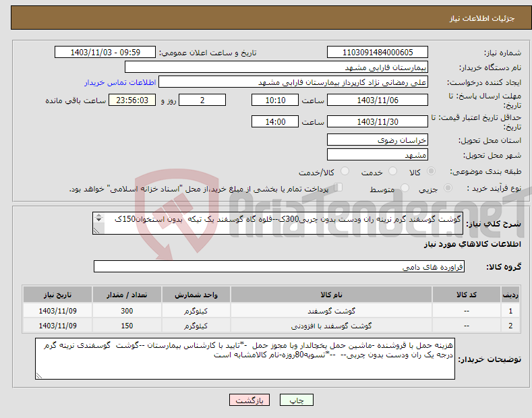Click scroll-up arrow in شرح کلی نیاز box
Screen dimensions: 532x418
pyautogui.click(x=98, y=215)
